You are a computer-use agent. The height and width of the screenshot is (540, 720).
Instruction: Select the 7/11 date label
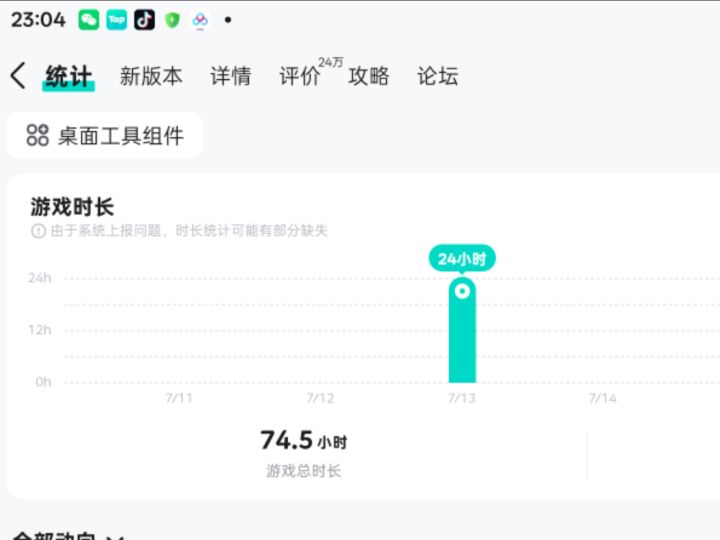click(179, 398)
